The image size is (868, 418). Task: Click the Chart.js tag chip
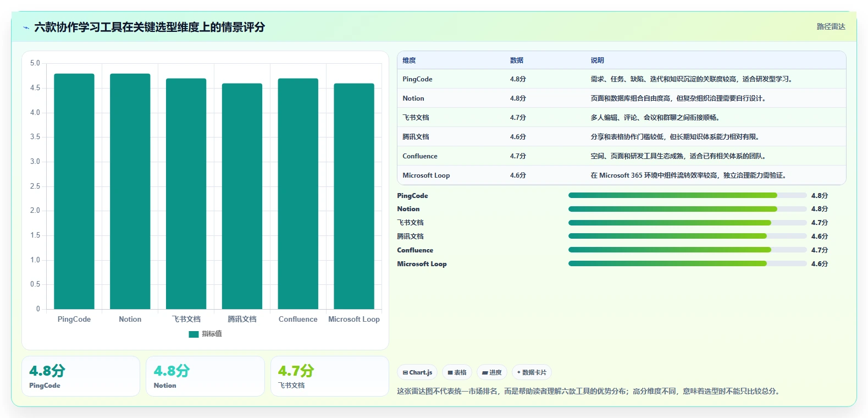click(x=417, y=372)
